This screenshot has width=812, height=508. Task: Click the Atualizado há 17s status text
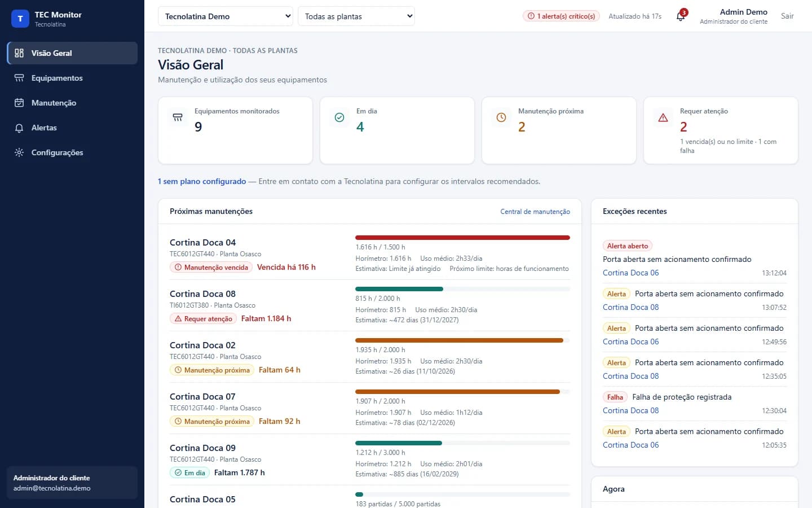click(x=635, y=16)
